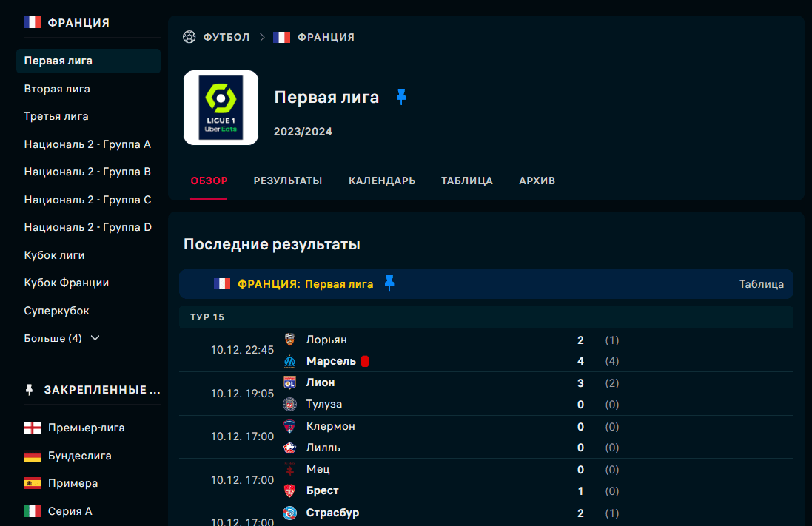Toggle pin in ФРАНЦИЯ: Первая лига results header
The height and width of the screenshot is (526, 812).
click(389, 283)
